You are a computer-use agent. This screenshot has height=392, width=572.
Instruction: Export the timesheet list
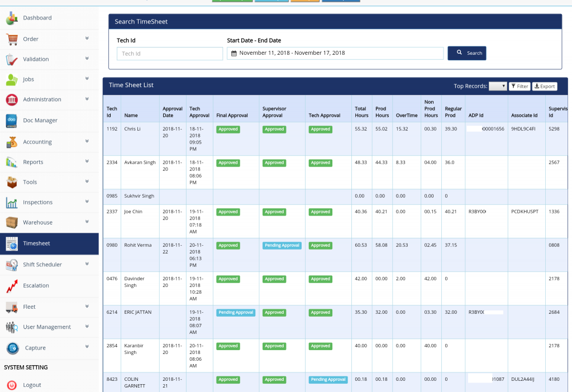544,86
